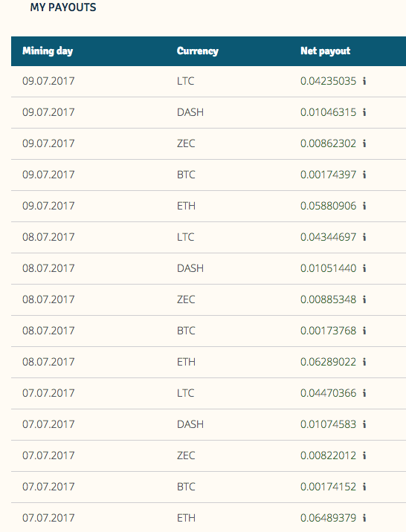This screenshot has height=532, width=406.
Task: Open info icon for 0.05880906 ETH payout
Action: tap(364, 206)
